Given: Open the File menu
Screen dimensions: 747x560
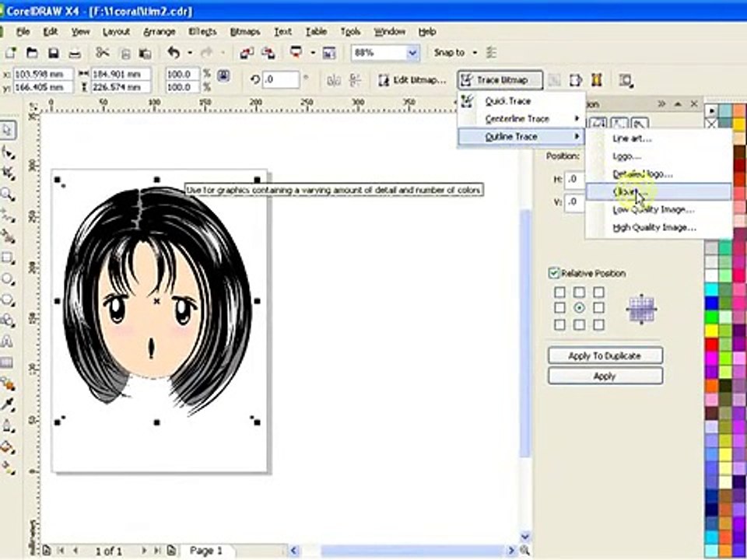Looking at the screenshot, I should click(23, 32).
